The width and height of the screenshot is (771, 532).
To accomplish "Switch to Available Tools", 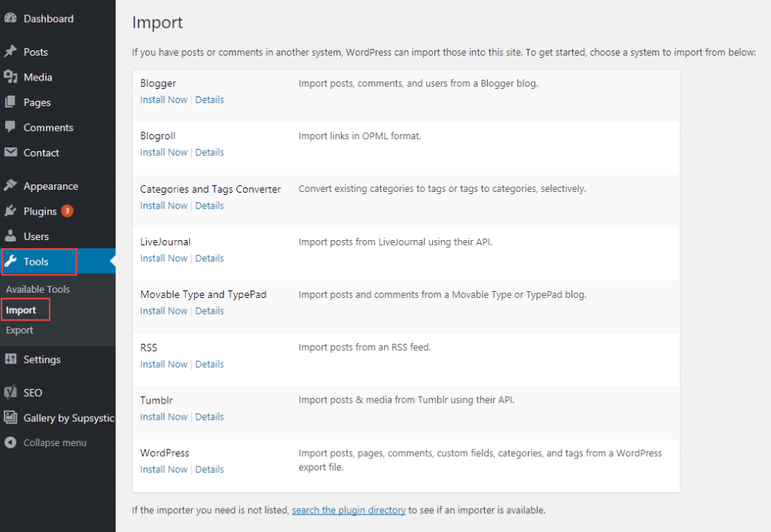I will 38,289.
